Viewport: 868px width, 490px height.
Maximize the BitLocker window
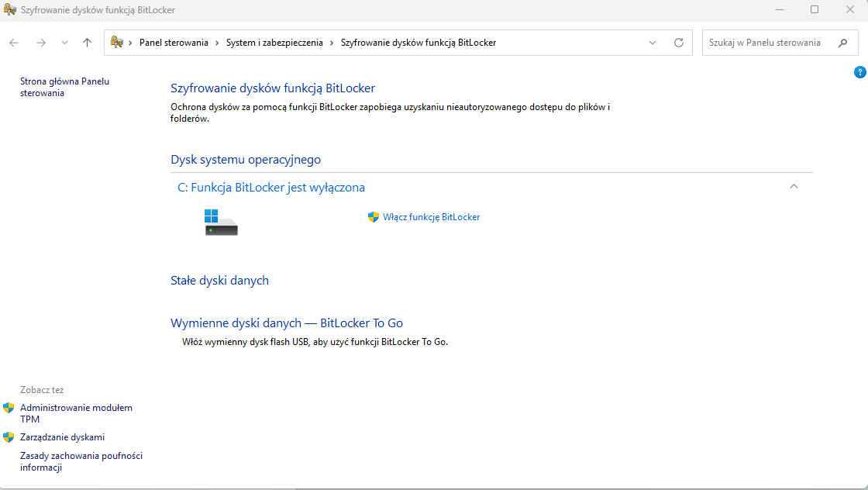coord(815,9)
